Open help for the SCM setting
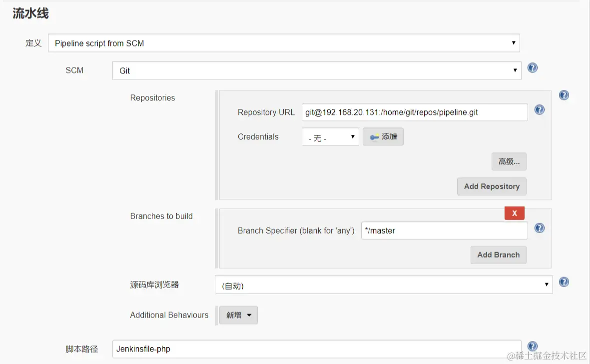This screenshot has width=590, height=364. (x=533, y=68)
